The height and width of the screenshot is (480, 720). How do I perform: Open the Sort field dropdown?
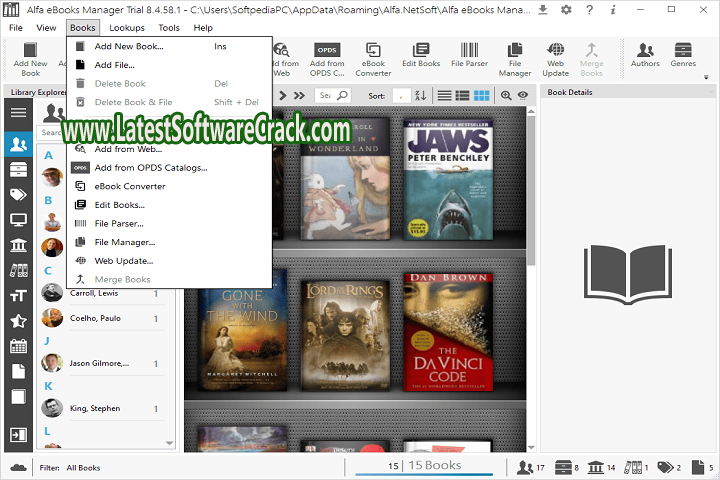point(402,96)
